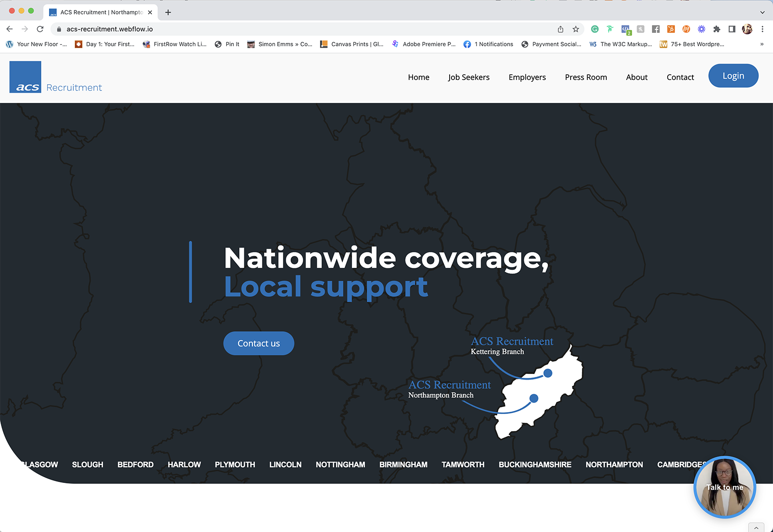Open the grey 'h' extension icon
The image size is (773, 532).
pyautogui.click(x=641, y=29)
